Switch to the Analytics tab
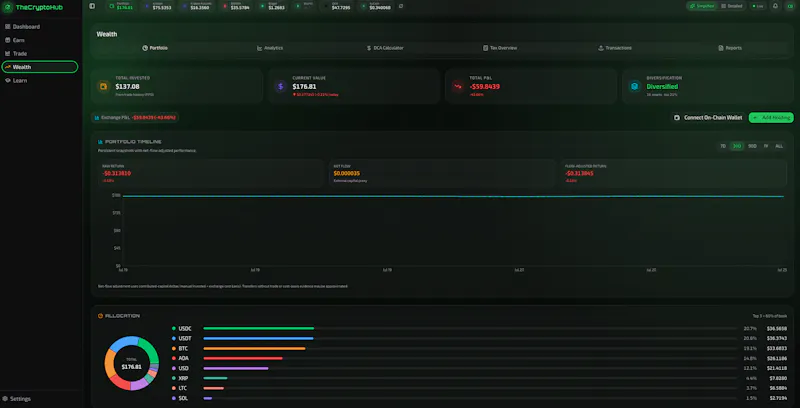 (270, 48)
